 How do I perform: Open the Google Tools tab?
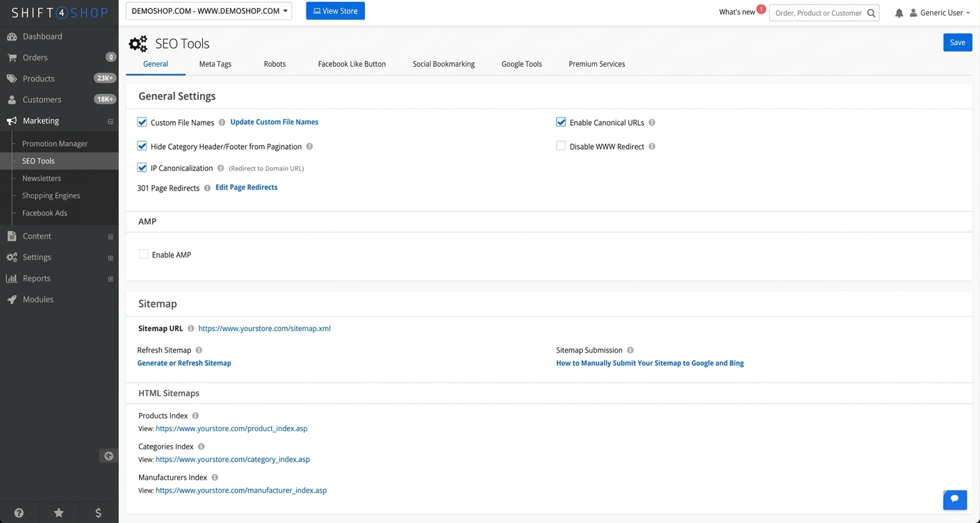click(x=521, y=63)
